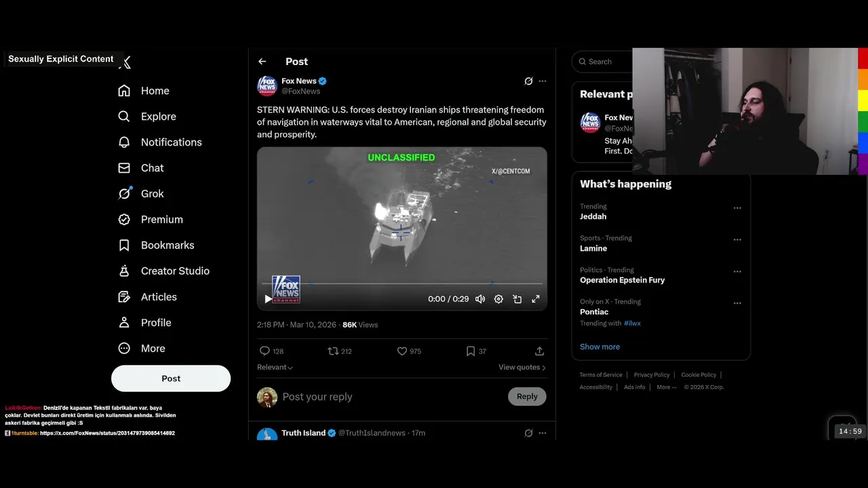Click the Home house icon
The image size is (868, 488).
click(124, 91)
